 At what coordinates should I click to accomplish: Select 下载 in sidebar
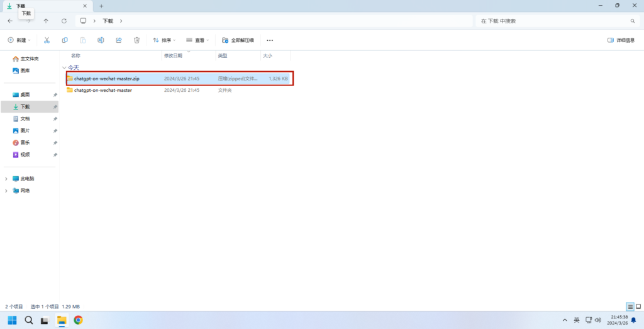(x=30, y=106)
